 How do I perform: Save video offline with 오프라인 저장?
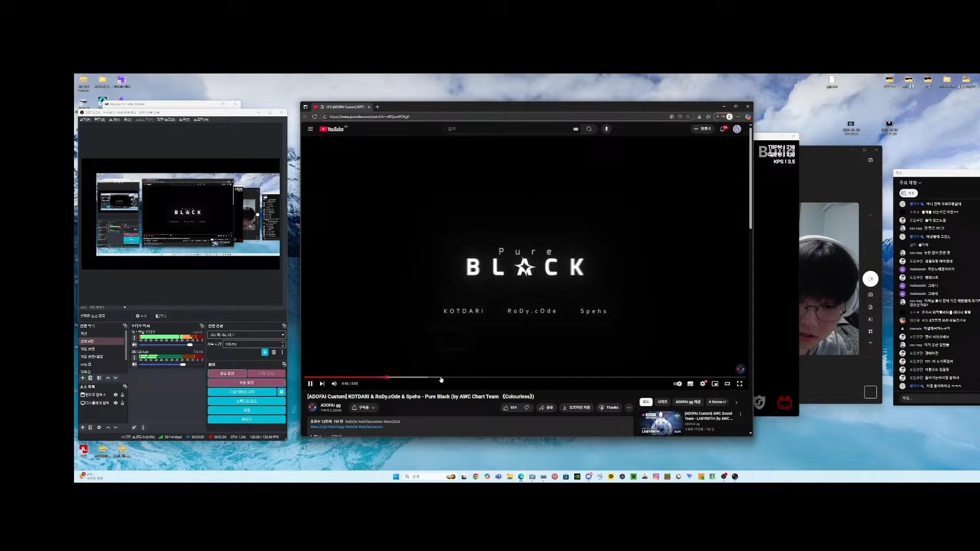click(x=576, y=408)
